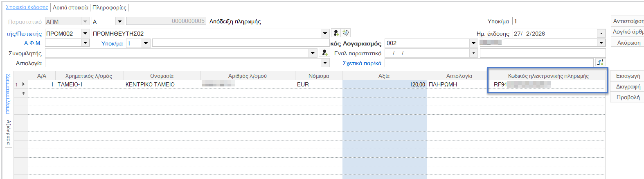Click the Κωδικός ηλεκτρονικής πληρωμής RF94 cell
Screen dimensions: 644x179
point(548,84)
